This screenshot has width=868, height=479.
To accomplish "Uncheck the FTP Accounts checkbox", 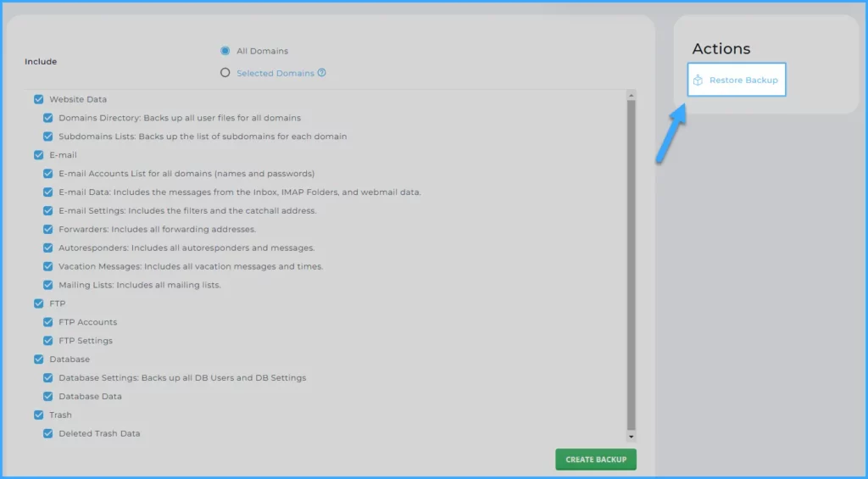I will point(48,322).
